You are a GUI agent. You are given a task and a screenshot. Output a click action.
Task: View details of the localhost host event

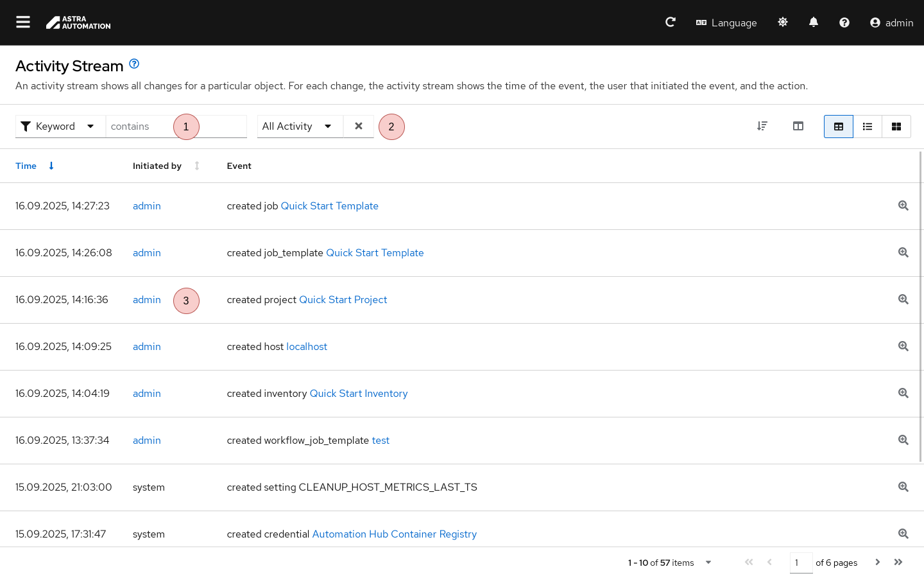(x=903, y=347)
